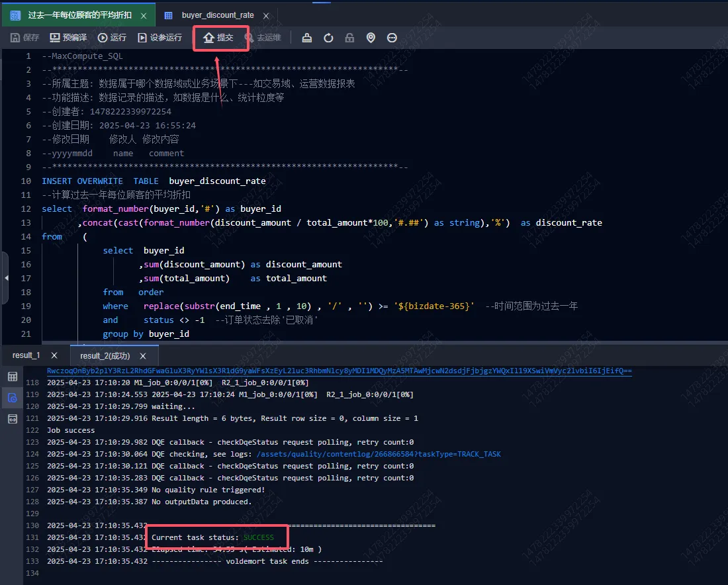This screenshot has width=728, height=585.
Task: Expand the collapsed left side panel arrow
Action: (6, 277)
